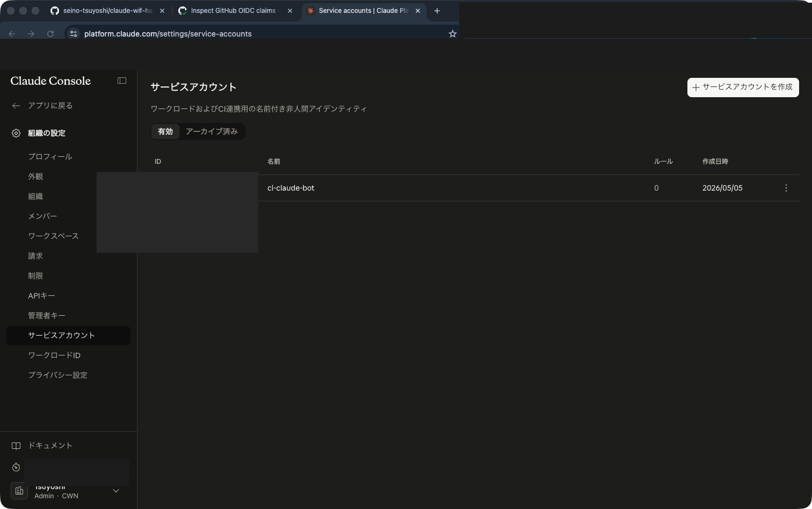Image resolution: width=812 pixels, height=509 pixels.
Task: Close the Service accounts browser tab
Action: 418,11
